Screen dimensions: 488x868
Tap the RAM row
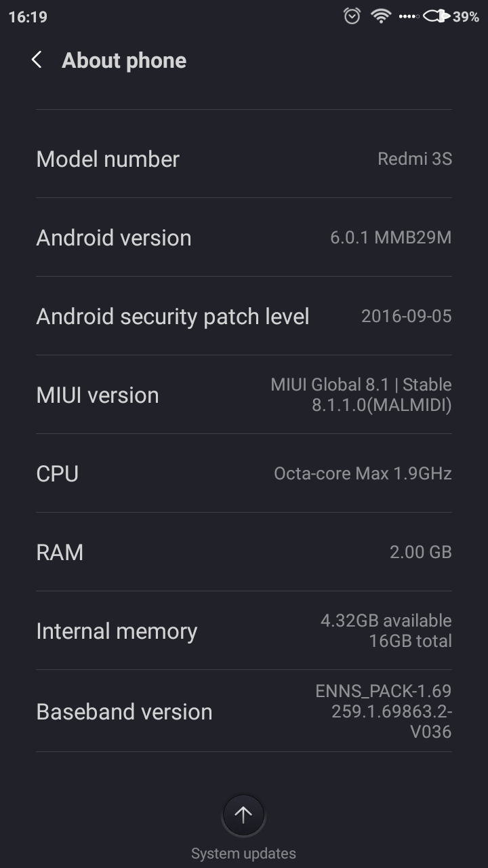[244, 552]
